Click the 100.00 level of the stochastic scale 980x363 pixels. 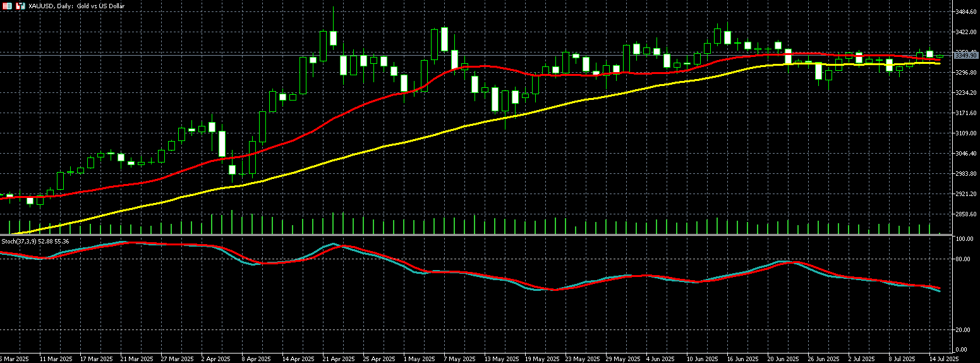pos(964,239)
